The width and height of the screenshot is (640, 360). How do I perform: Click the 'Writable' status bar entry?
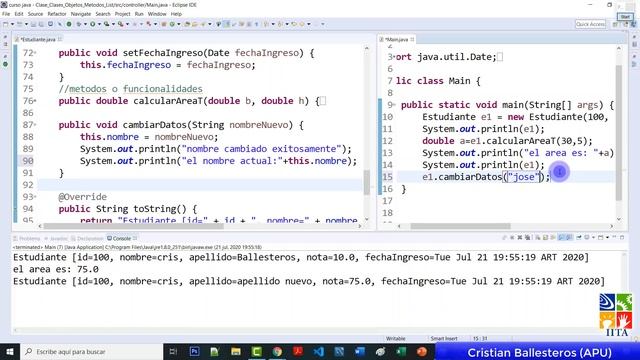[x=396, y=338]
